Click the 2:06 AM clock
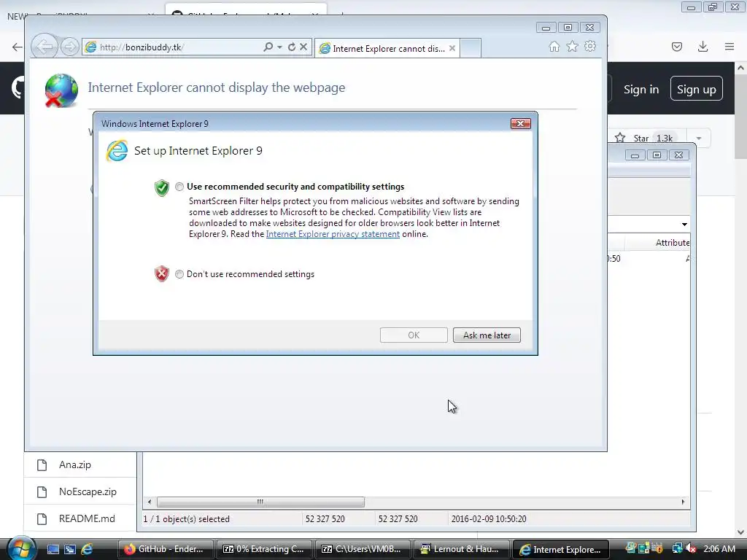The image size is (747, 560). 719,548
